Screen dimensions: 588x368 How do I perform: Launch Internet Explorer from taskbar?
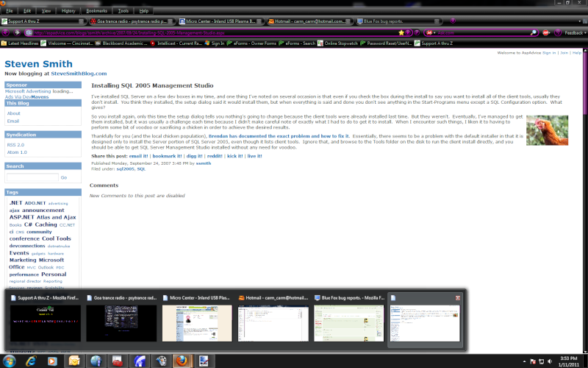pos(31,361)
